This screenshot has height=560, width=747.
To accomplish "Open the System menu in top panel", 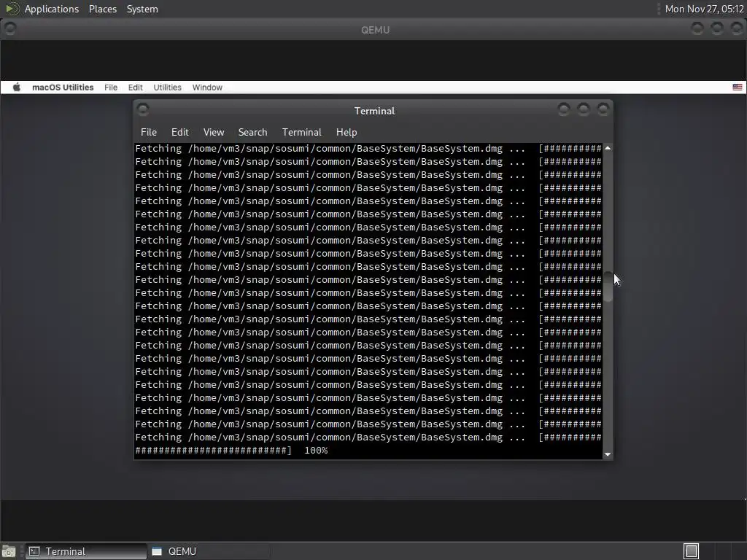I will [x=142, y=9].
